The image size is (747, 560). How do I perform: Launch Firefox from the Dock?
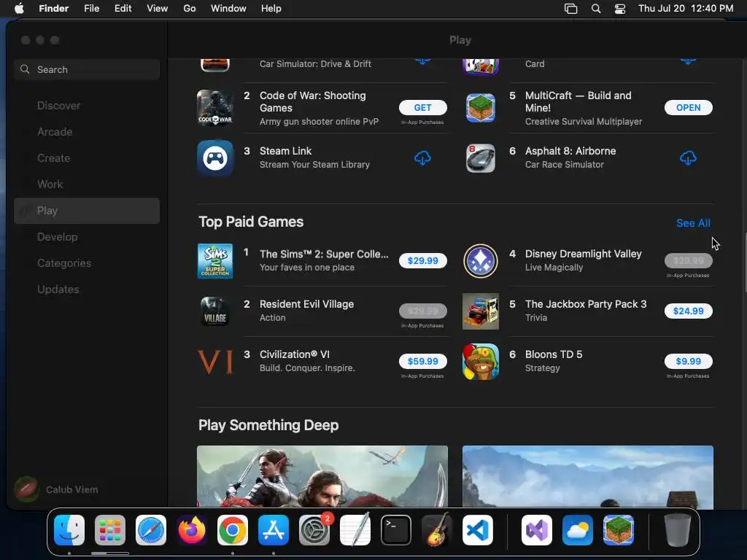point(192,530)
